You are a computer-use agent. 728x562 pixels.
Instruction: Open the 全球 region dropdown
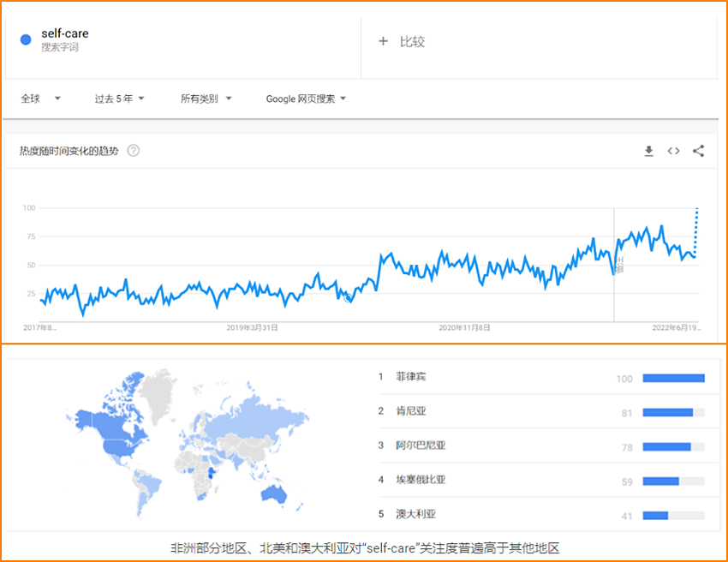point(41,99)
